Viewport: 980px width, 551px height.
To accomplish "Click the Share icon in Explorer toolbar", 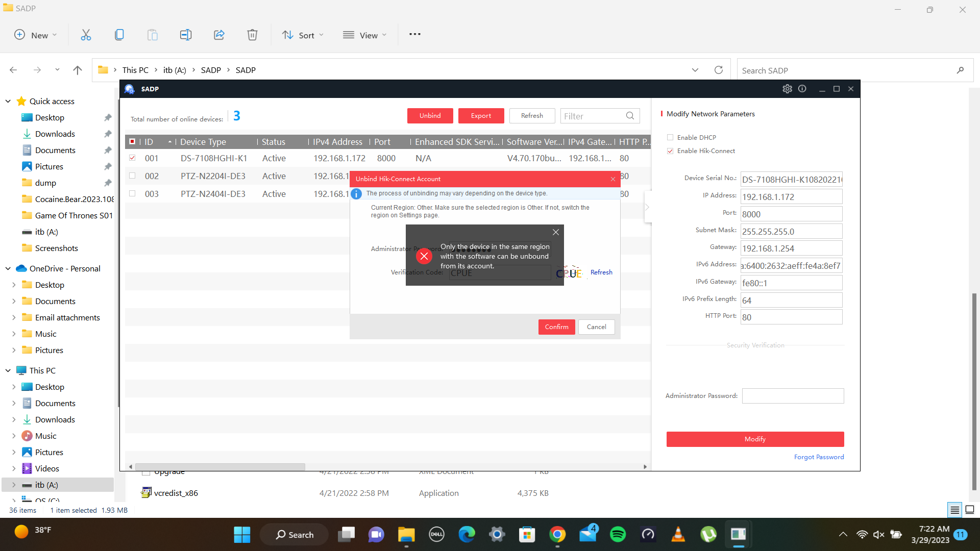I will coord(219,35).
